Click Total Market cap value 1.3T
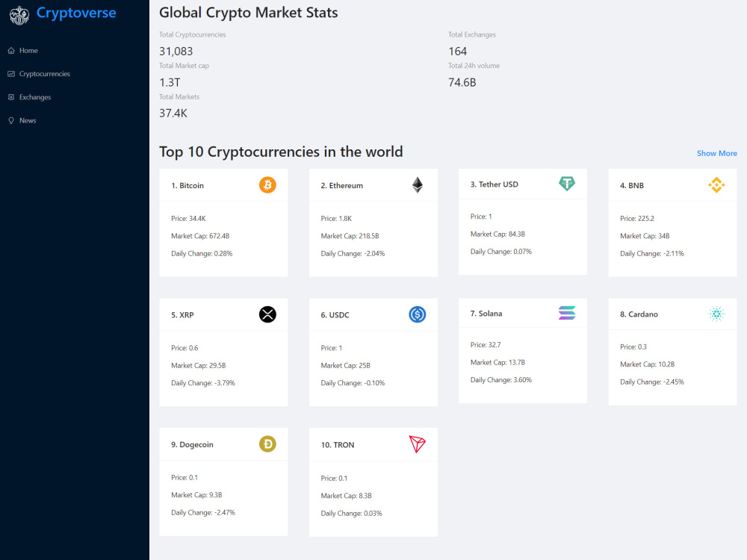 170,82
